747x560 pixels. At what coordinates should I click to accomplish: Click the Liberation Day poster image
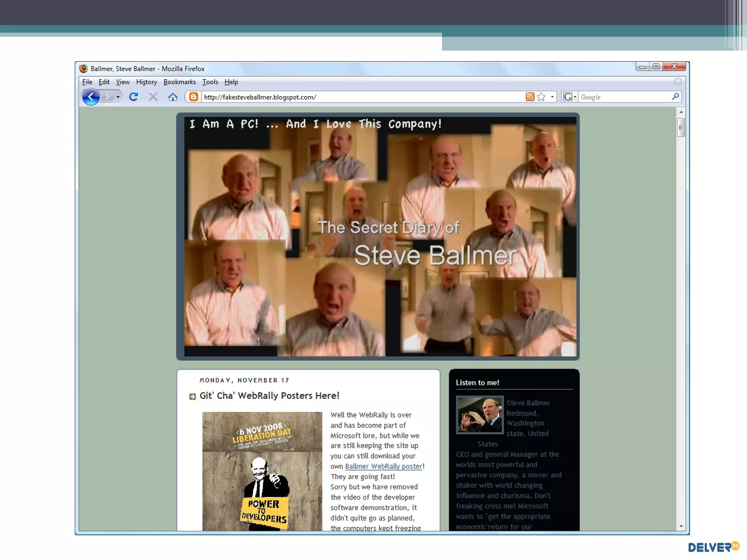tap(262, 471)
